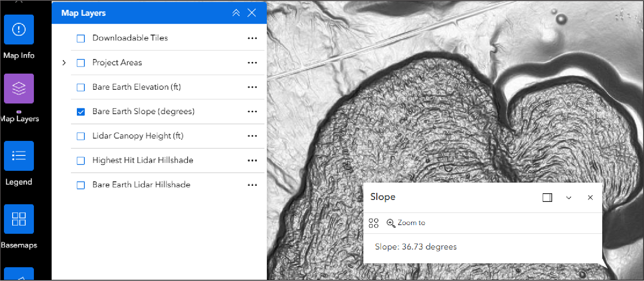Screen dimensions: 644x281
Task: Enable the Downloadable Tiles layer checkbox
Action: click(81, 39)
